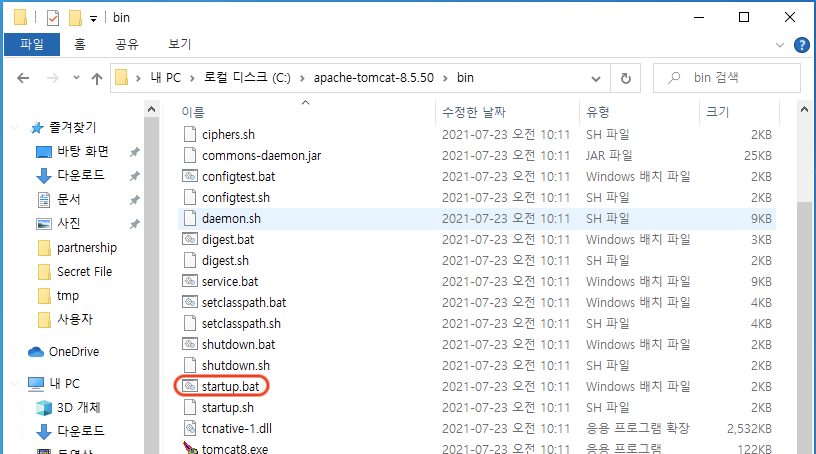This screenshot has height=454, width=816.
Task: Select the shutdown.bat file name
Action: (238, 345)
